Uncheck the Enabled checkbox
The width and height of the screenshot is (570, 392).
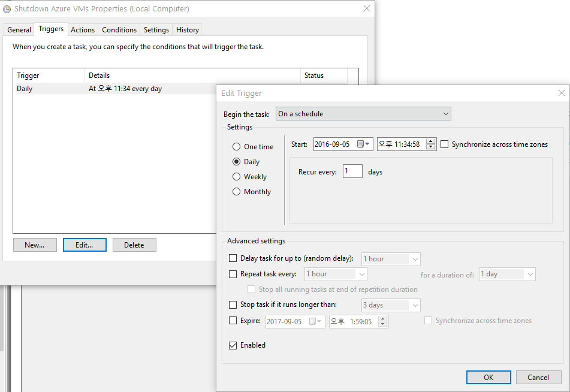click(233, 345)
